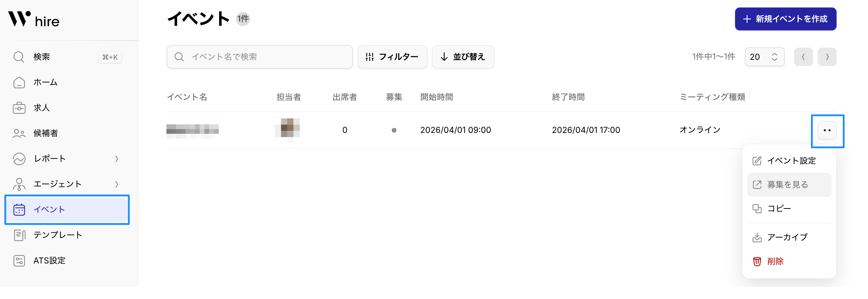
Task: Open the フィルター filter button
Action: [x=392, y=57]
